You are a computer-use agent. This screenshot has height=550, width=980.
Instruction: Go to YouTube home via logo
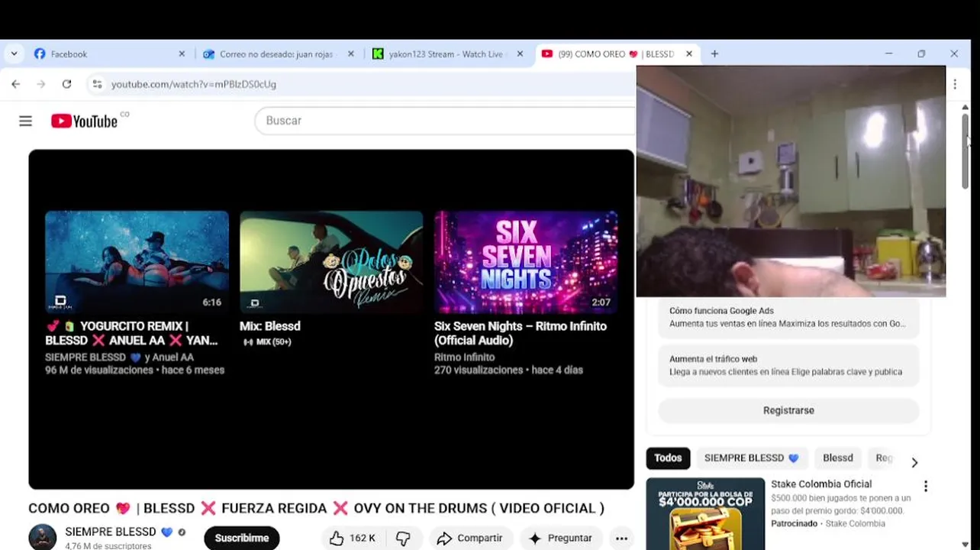(85, 121)
